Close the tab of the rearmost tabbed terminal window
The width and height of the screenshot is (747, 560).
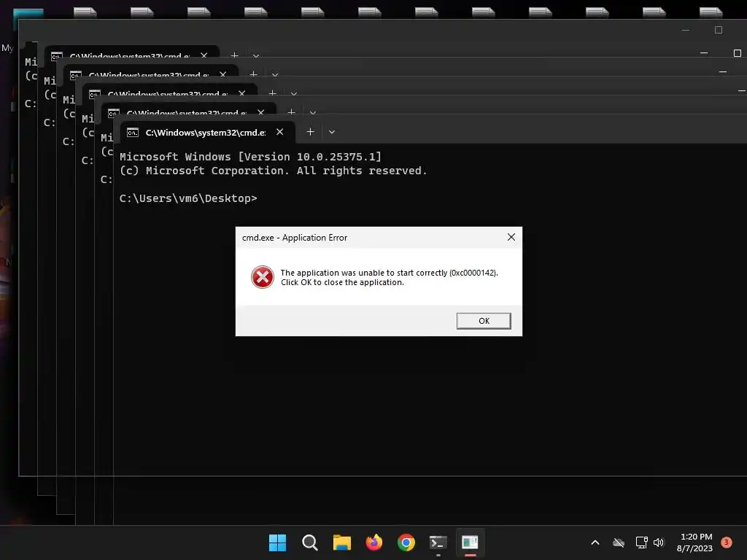204,55
